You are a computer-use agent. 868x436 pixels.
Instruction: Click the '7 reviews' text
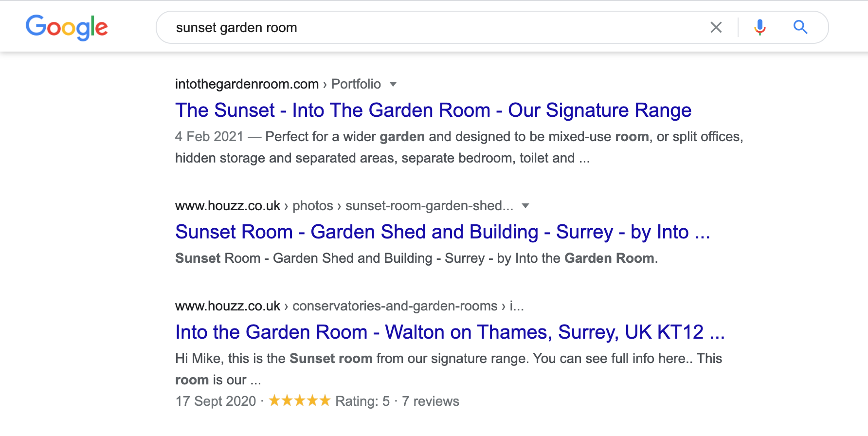pyautogui.click(x=431, y=401)
